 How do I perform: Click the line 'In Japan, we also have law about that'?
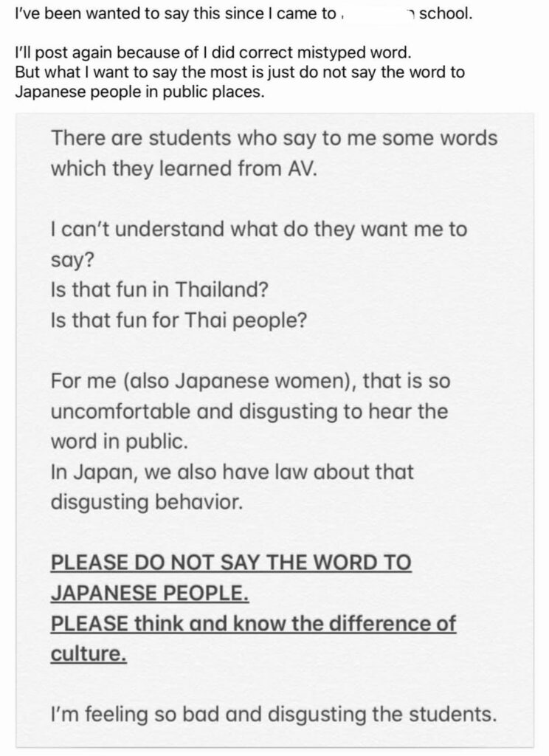click(232, 472)
